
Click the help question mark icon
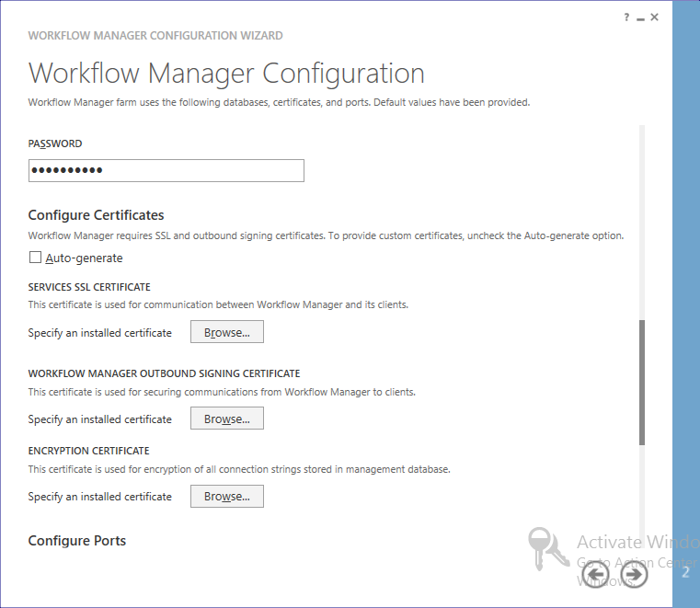626,17
